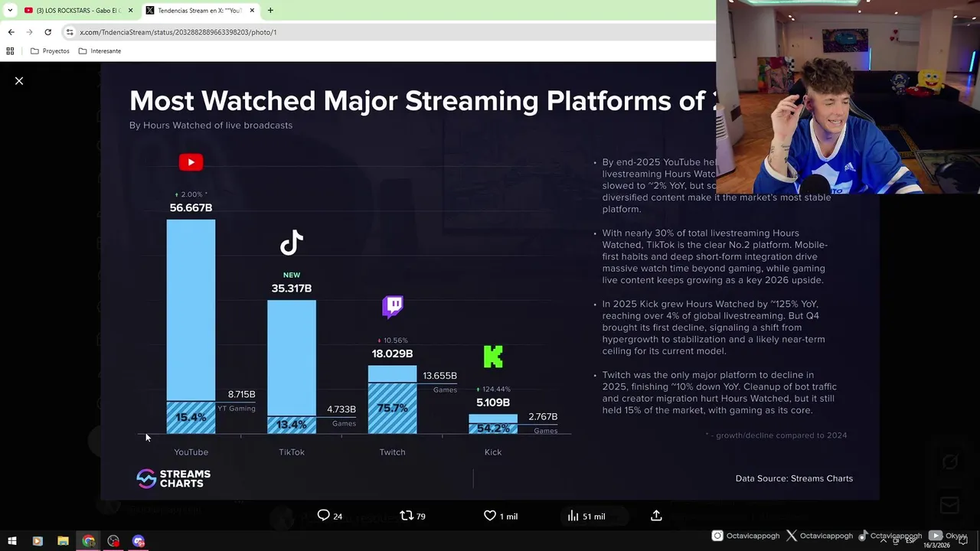Open the media player taskbar icon
The height and width of the screenshot is (551, 980).
[x=38, y=541]
